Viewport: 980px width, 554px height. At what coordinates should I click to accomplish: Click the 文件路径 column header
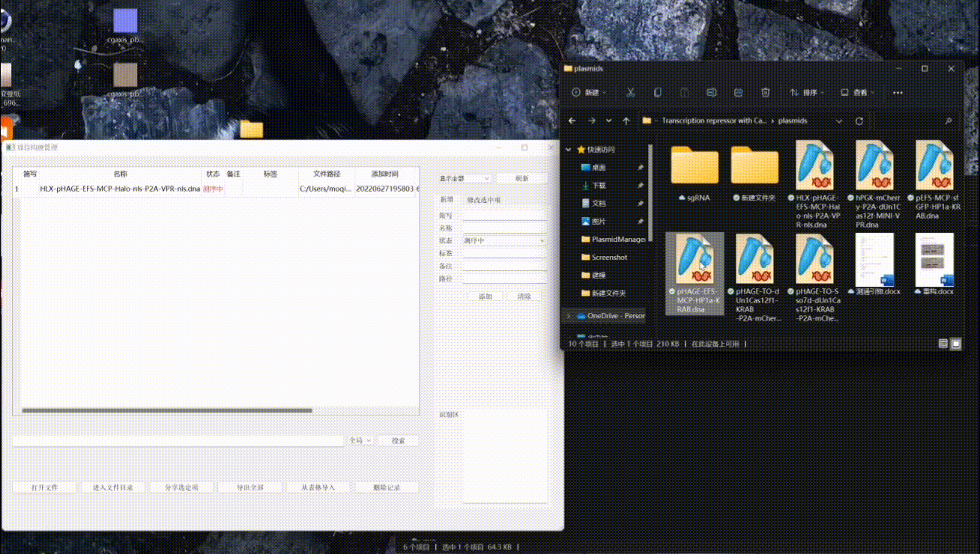click(x=327, y=174)
